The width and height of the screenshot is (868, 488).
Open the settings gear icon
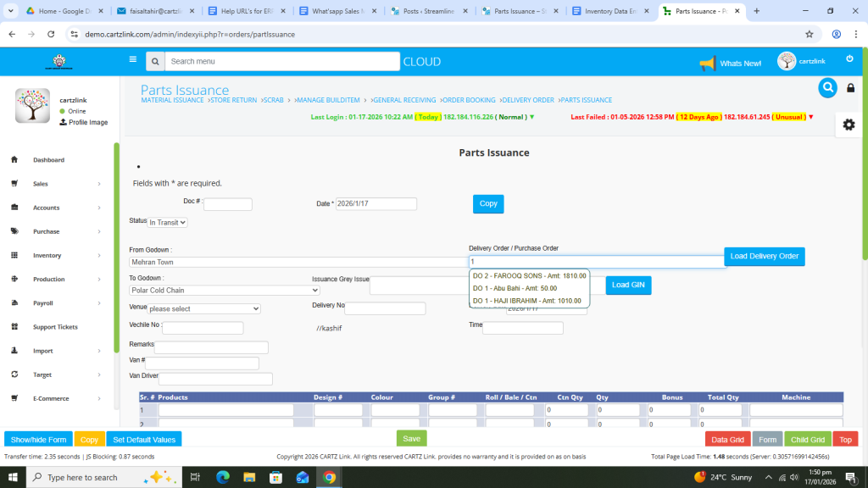(849, 125)
